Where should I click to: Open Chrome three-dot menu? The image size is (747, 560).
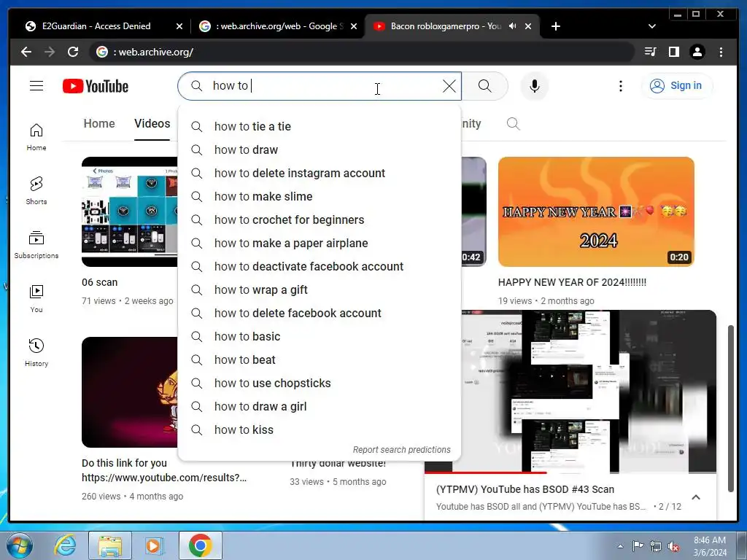pyautogui.click(x=721, y=52)
